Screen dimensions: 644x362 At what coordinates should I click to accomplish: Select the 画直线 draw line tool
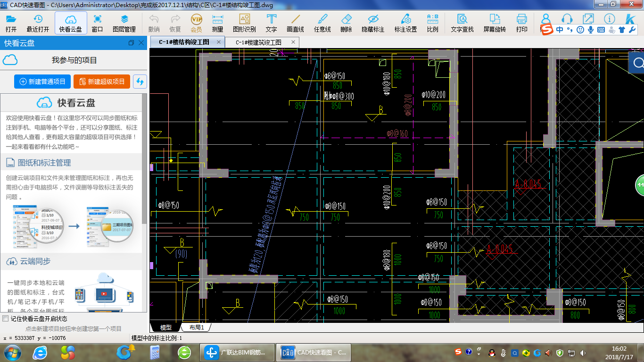point(296,23)
